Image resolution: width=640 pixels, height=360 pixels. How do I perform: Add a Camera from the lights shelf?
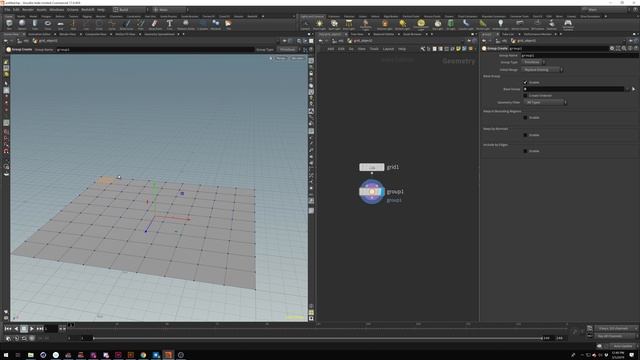coord(305,24)
